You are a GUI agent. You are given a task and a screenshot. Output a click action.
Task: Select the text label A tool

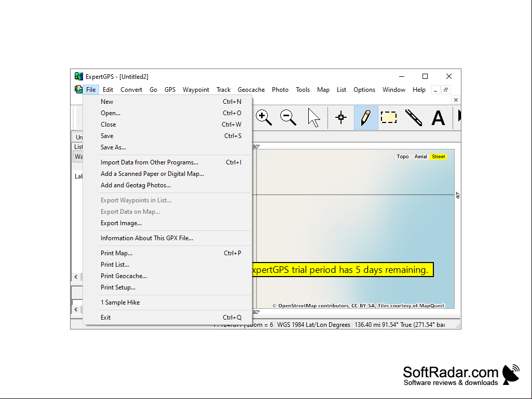(438, 118)
